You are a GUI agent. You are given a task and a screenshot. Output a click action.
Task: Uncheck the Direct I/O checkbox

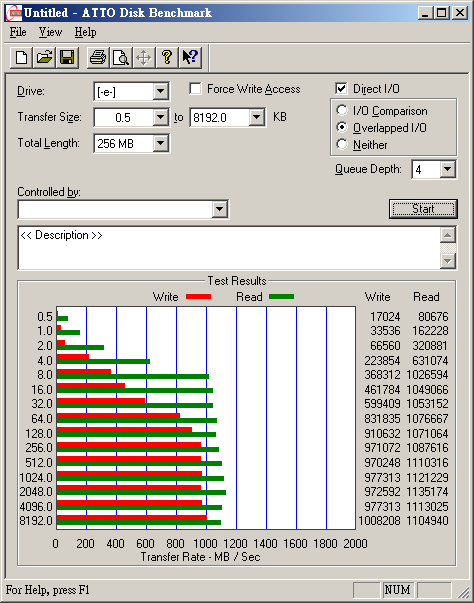click(x=341, y=89)
